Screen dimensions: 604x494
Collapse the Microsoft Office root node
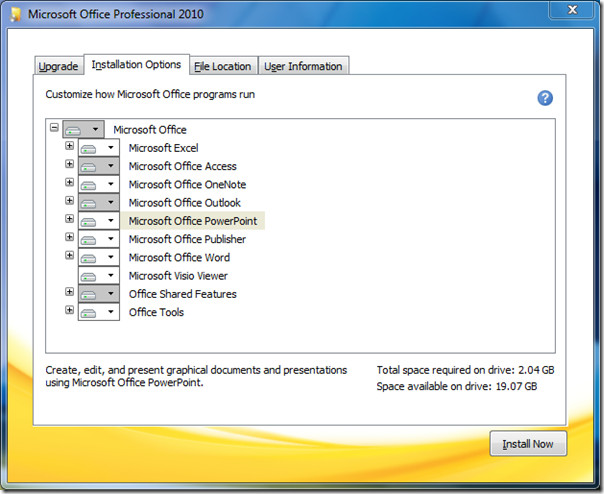coord(54,127)
